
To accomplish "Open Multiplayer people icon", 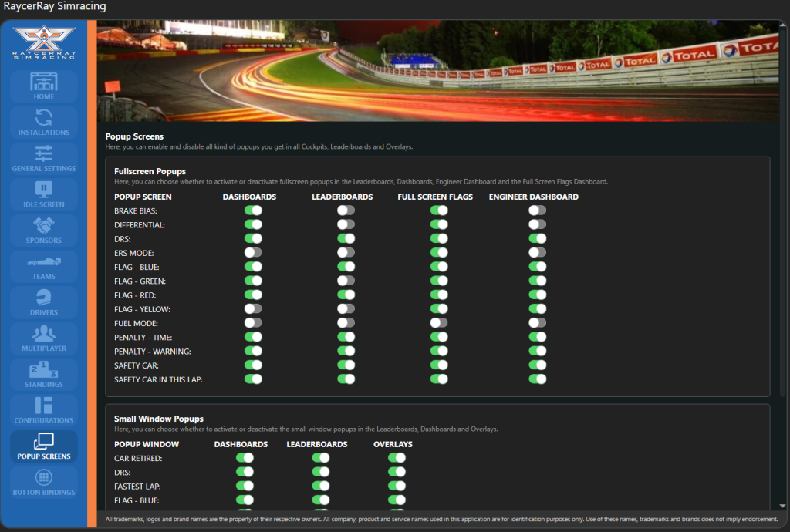I will pyautogui.click(x=44, y=334).
